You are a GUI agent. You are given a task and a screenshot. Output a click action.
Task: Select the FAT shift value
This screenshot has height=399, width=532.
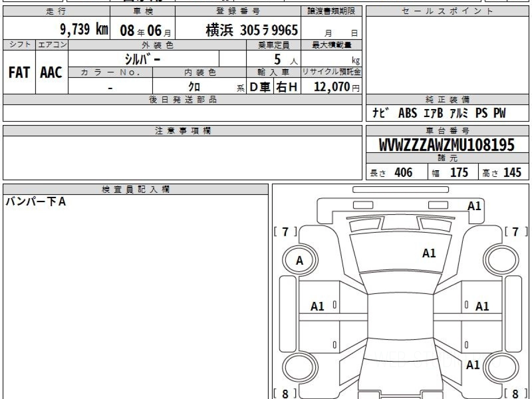(x=19, y=72)
